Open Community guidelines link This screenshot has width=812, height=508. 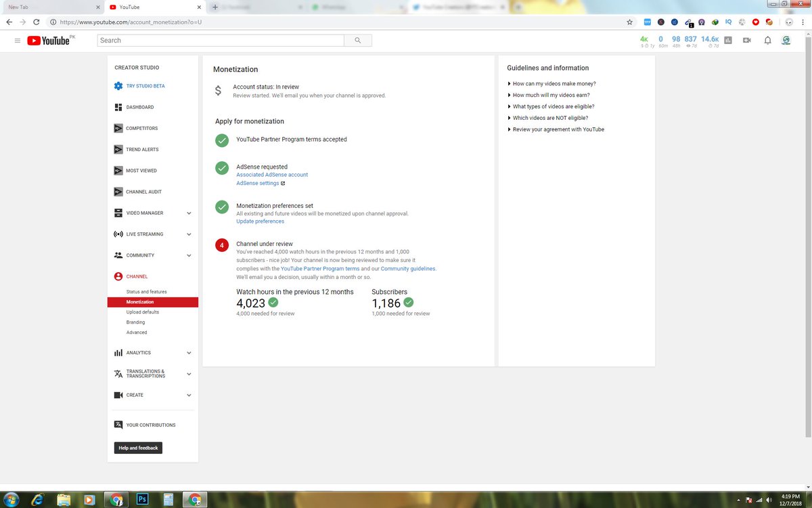(408, 269)
